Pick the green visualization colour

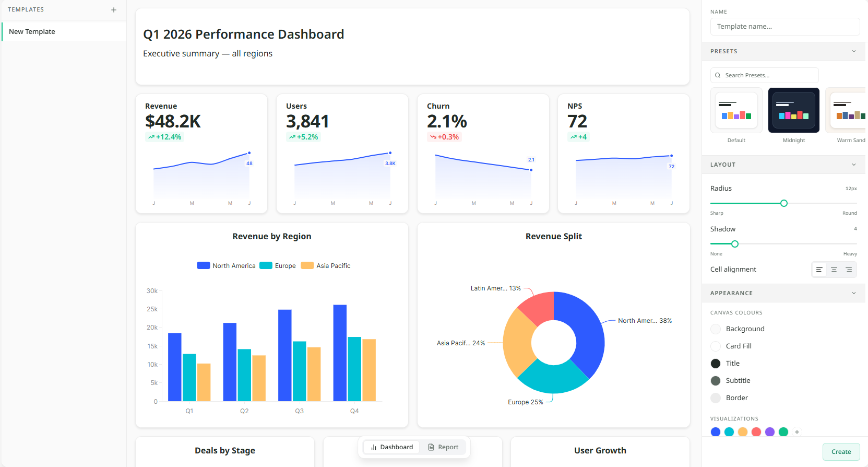pyautogui.click(x=783, y=432)
